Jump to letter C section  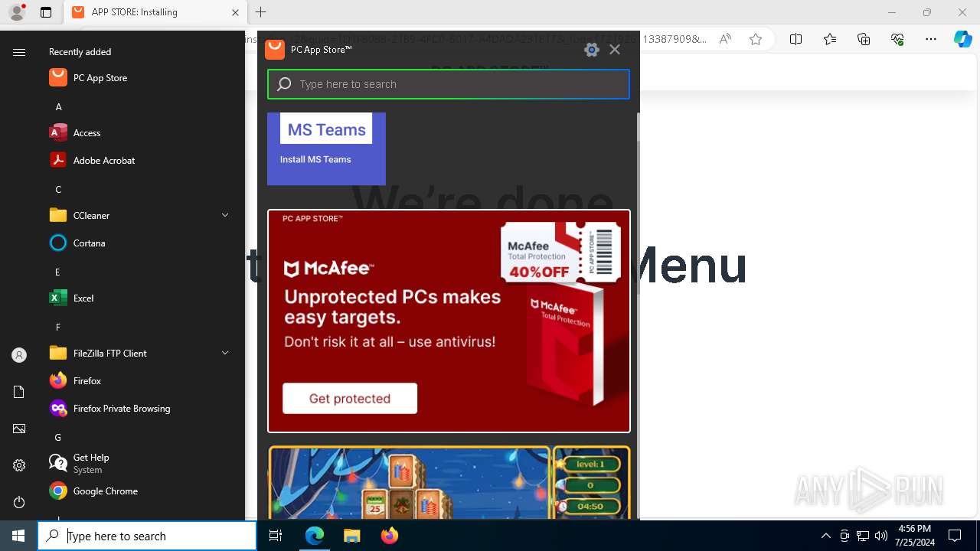[x=58, y=190]
